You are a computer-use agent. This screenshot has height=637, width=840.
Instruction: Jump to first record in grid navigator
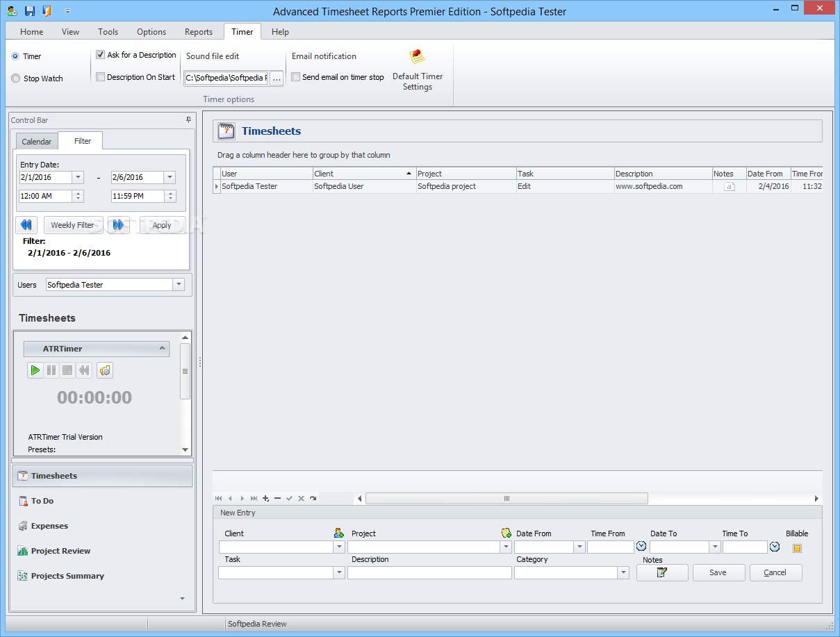tap(219, 499)
